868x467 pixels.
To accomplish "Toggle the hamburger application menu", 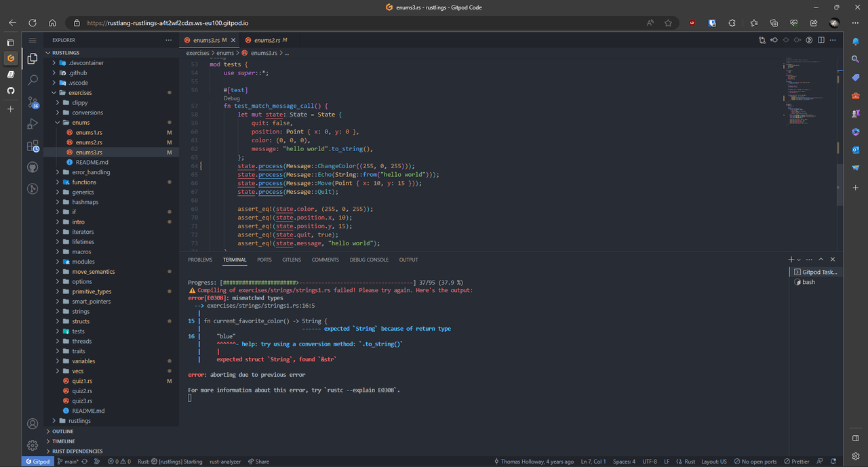I will coord(33,41).
